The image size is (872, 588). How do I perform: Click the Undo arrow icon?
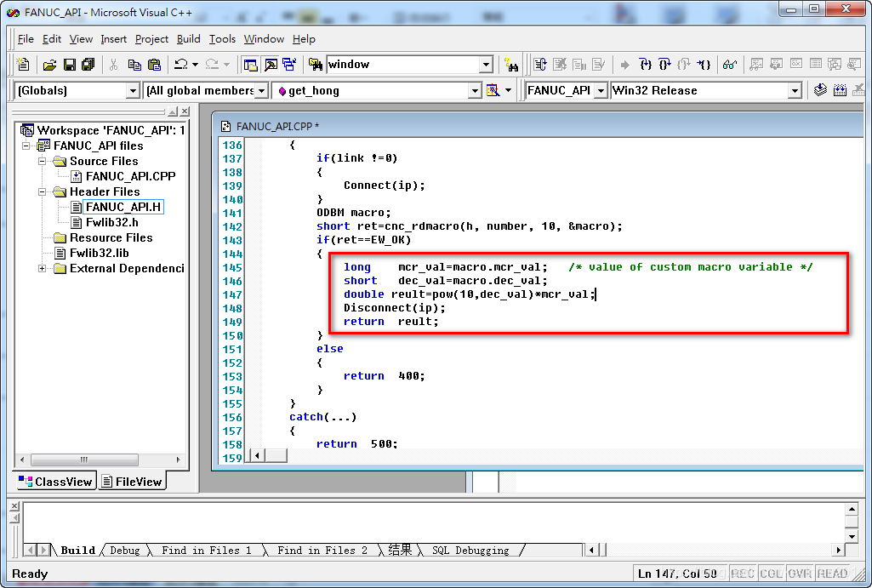[x=180, y=65]
